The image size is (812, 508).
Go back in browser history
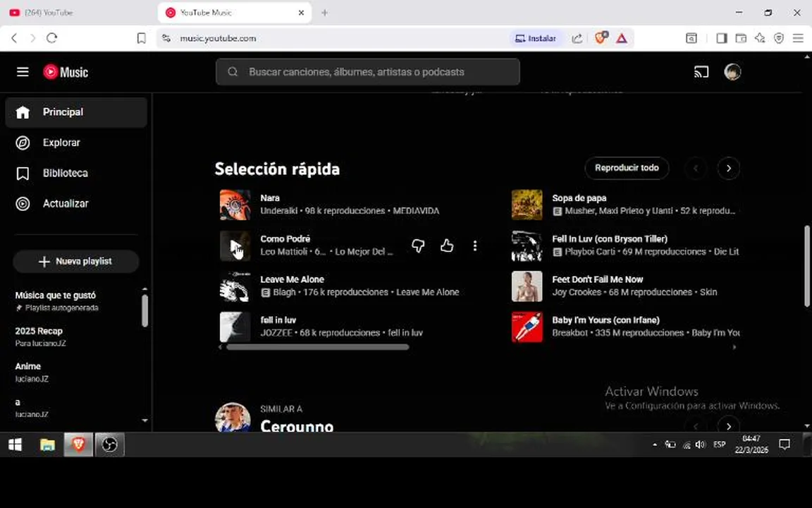tap(14, 38)
